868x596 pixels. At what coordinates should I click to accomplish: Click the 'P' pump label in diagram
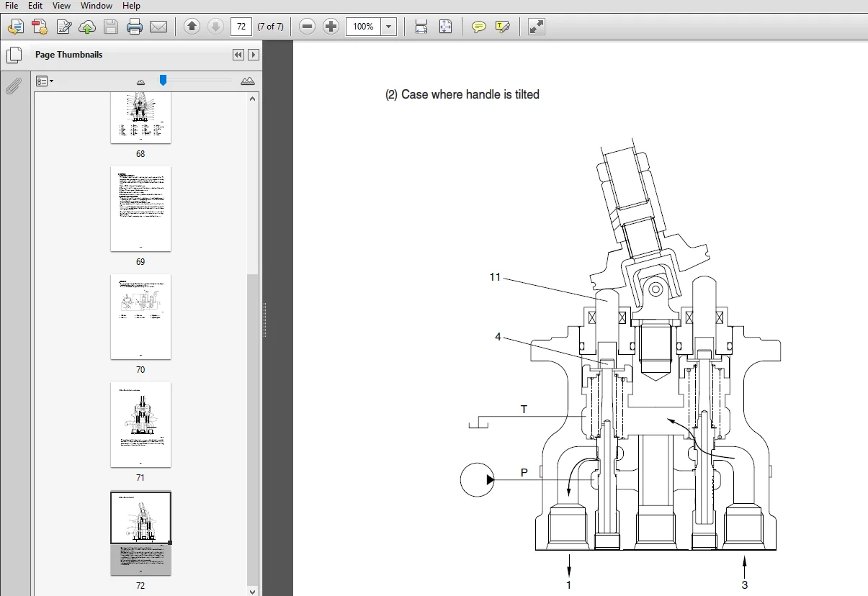click(524, 473)
